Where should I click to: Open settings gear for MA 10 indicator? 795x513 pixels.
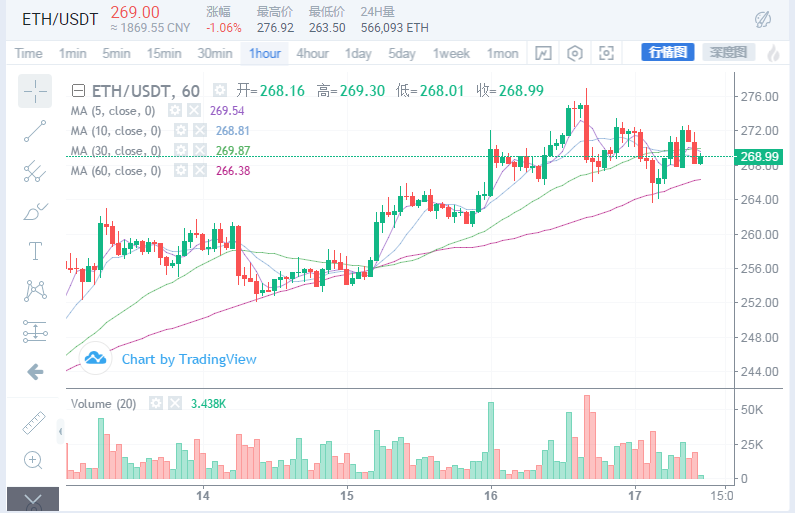[180, 131]
